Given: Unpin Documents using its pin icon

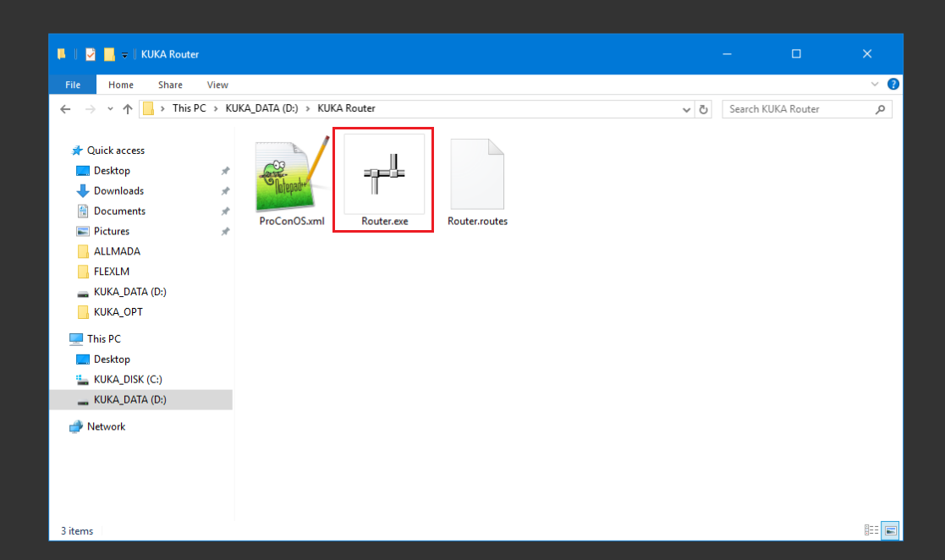Looking at the screenshot, I should (x=225, y=211).
